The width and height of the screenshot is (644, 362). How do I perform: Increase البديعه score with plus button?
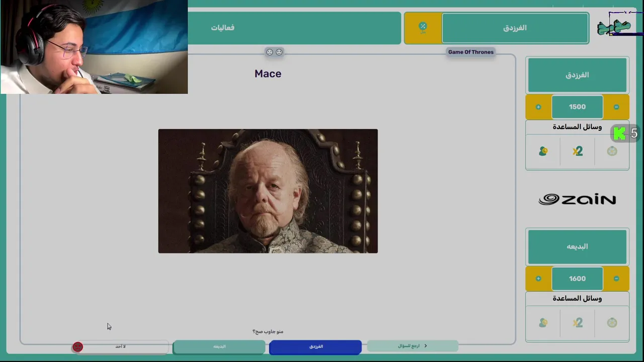538,279
